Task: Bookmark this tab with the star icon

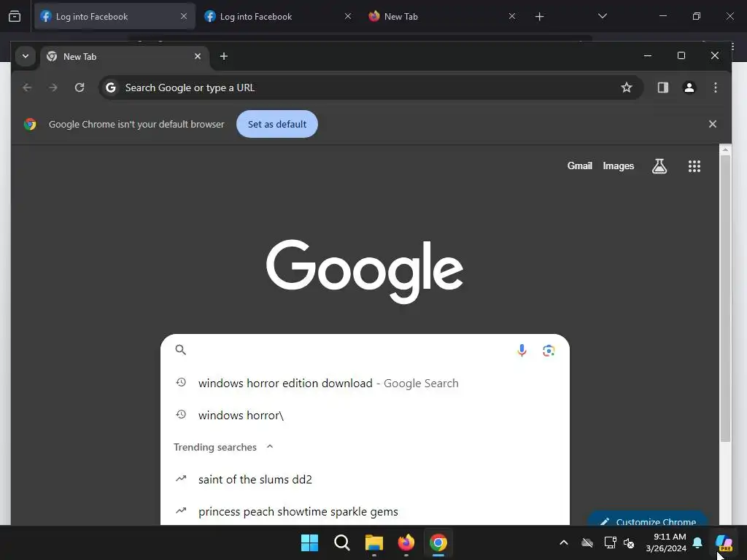Action: point(627,87)
